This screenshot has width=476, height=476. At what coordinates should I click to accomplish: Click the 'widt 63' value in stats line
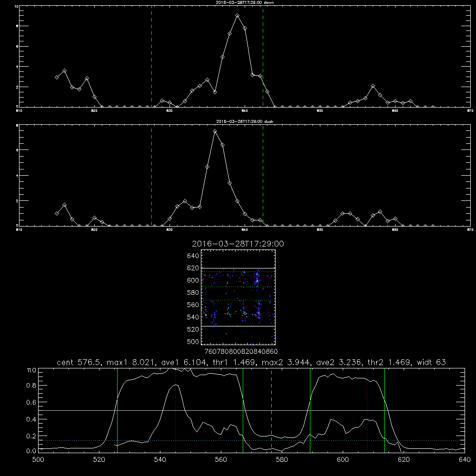click(x=431, y=362)
